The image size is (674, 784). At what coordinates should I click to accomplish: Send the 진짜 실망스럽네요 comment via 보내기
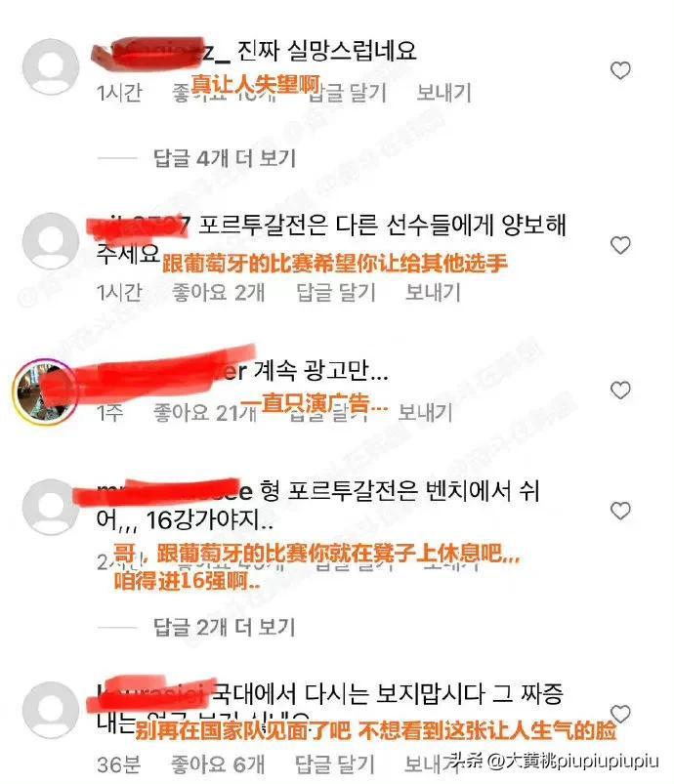(x=443, y=93)
